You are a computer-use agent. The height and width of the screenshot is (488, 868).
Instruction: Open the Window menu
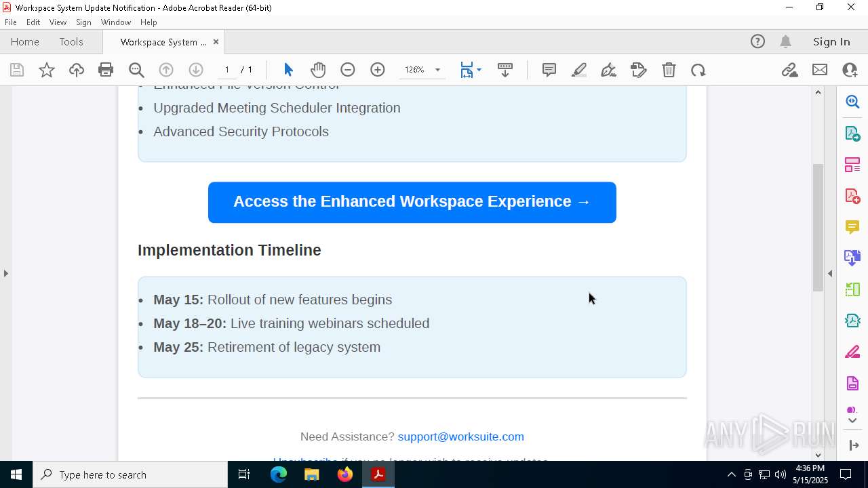(x=116, y=22)
